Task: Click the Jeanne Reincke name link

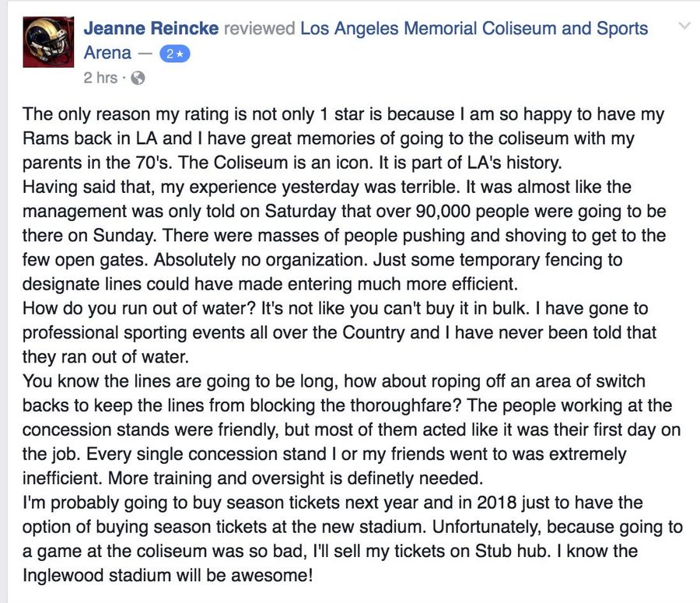Action: [x=151, y=28]
